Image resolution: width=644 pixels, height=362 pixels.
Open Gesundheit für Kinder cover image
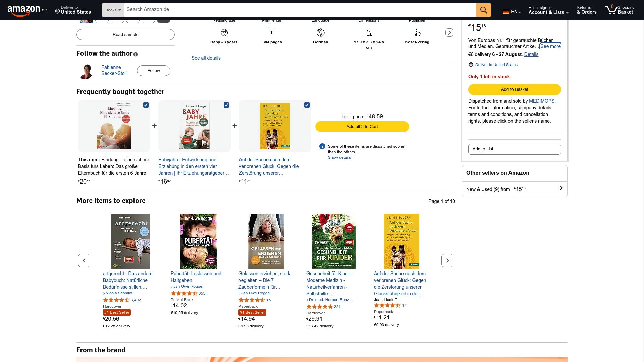point(334,241)
